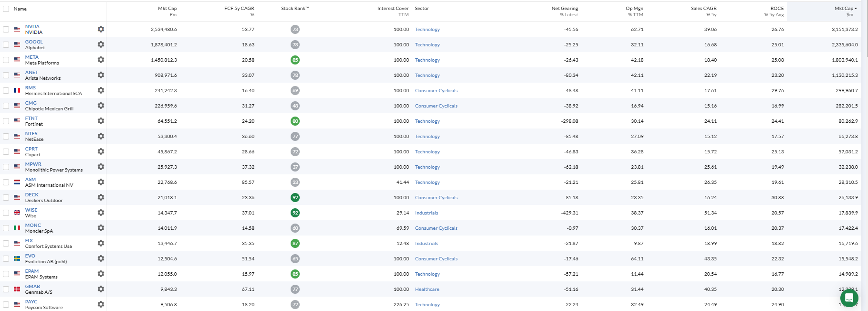The width and height of the screenshot is (868, 311).
Task: Open gear menu for Chipotle Mexican Grill
Action: click(x=101, y=106)
